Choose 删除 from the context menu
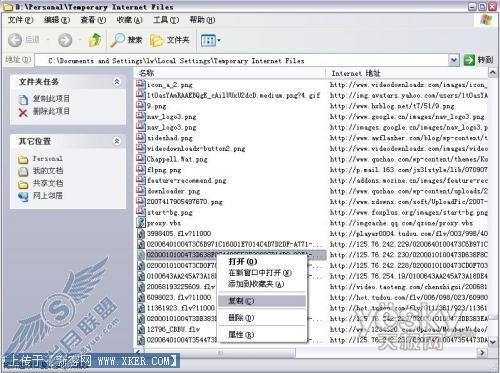 [x=241, y=318]
